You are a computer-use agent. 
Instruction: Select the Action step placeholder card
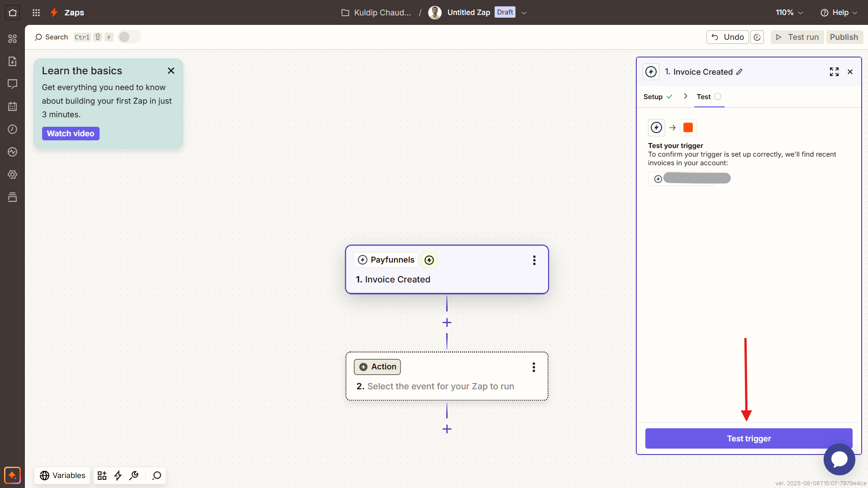pos(447,376)
